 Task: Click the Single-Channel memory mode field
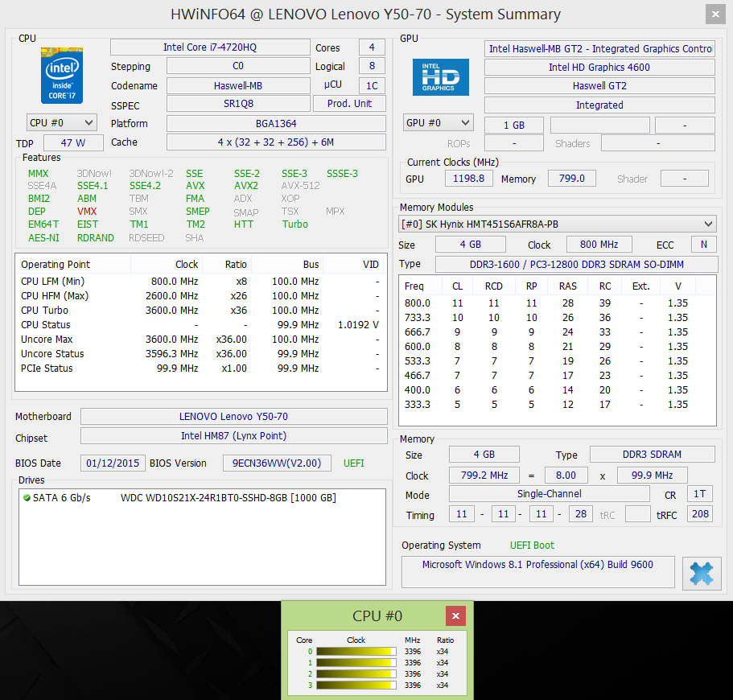coord(550,494)
